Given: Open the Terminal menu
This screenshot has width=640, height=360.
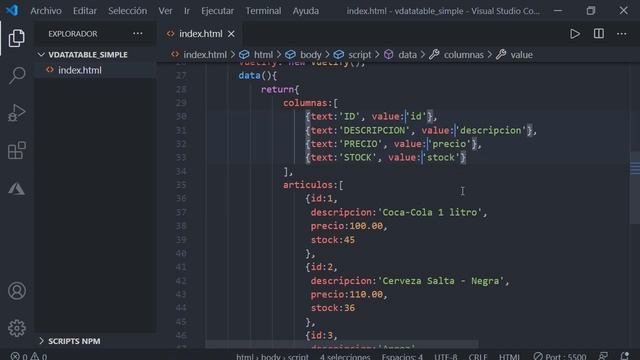Looking at the screenshot, I should tap(263, 11).
